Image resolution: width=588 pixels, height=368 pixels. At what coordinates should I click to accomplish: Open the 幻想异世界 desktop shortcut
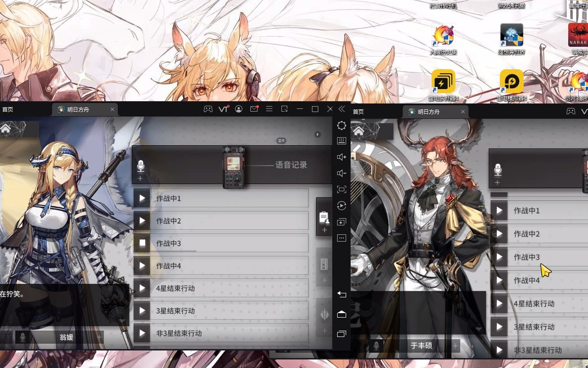click(512, 39)
